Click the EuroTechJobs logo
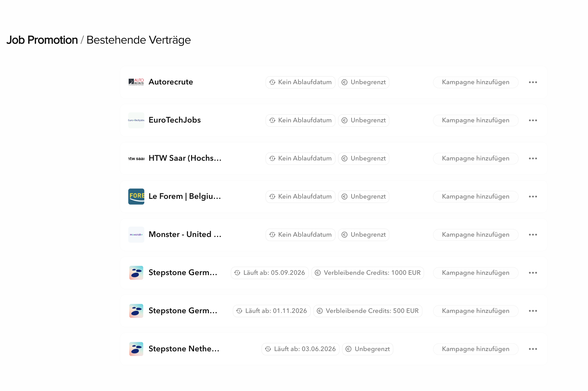This screenshot has width=588, height=391. (x=136, y=120)
